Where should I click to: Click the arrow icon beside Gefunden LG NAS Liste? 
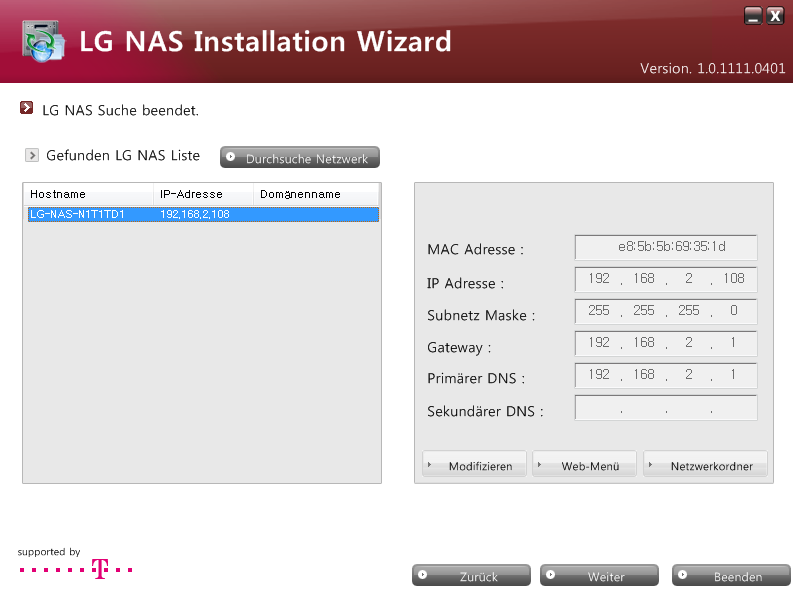coord(31,156)
